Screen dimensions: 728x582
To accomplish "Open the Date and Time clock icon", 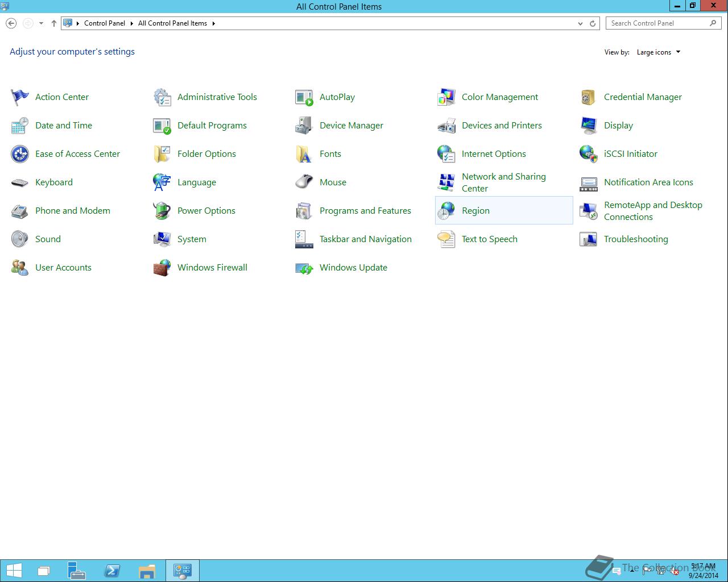I will pyautogui.click(x=20, y=126).
